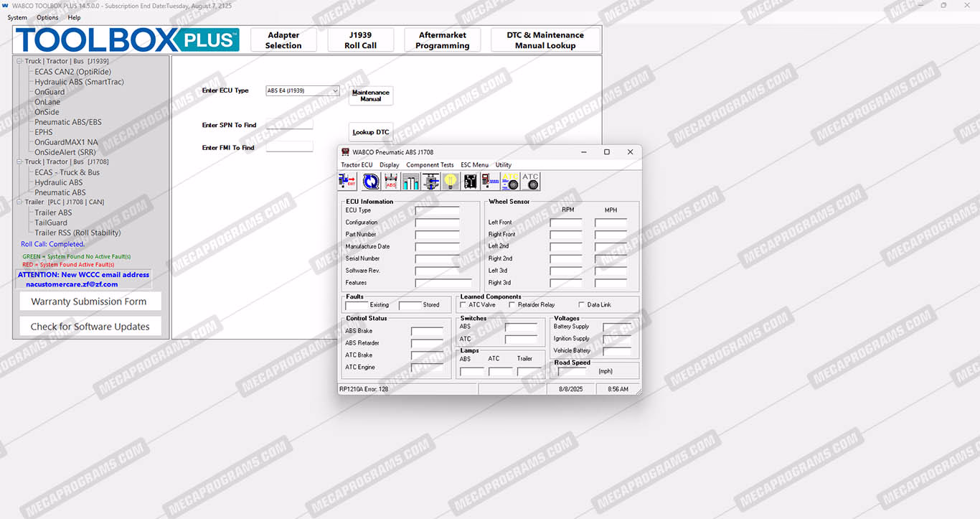This screenshot has height=519, width=980.
Task: Select Trailer RSS (Roll Stability) in tree
Action: [x=77, y=233]
